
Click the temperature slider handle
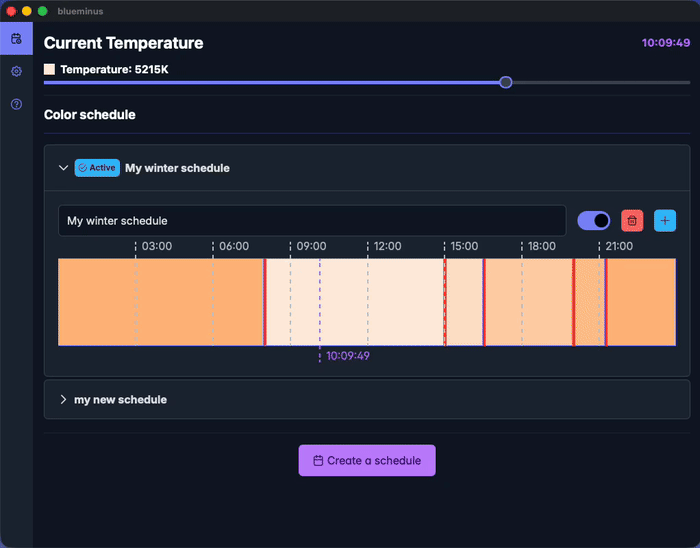(505, 82)
